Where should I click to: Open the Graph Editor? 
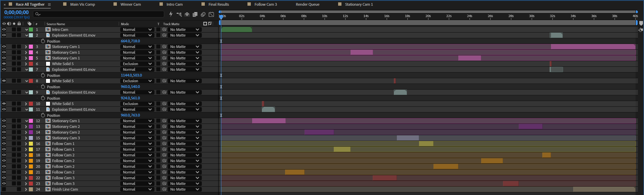click(x=211, y=14)
